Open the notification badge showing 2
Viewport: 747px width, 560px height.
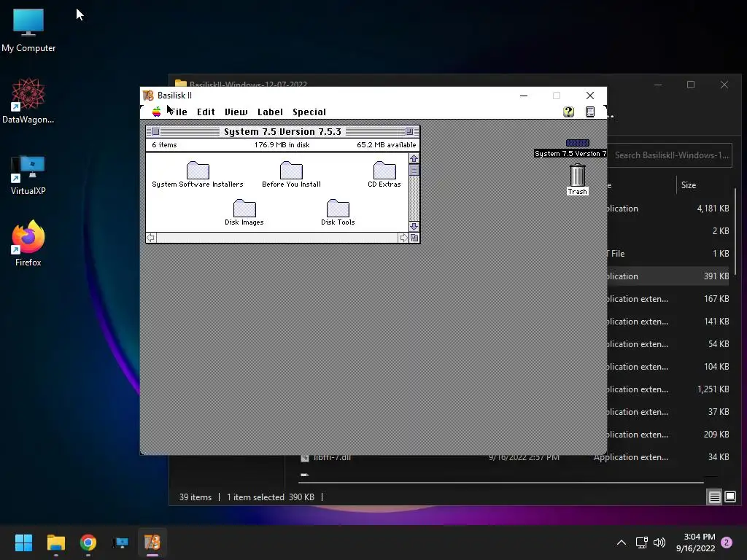point(727,542)
